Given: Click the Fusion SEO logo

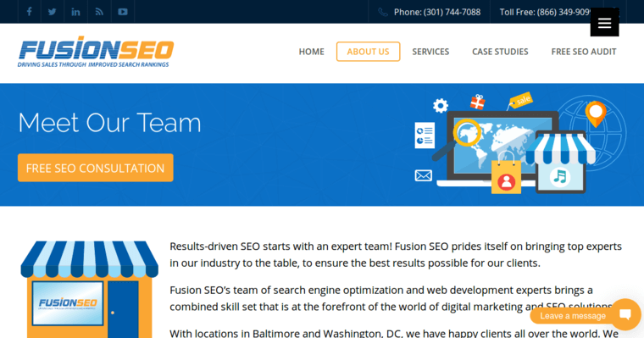Looking at the screenshot, I should (x=96, y=52).
